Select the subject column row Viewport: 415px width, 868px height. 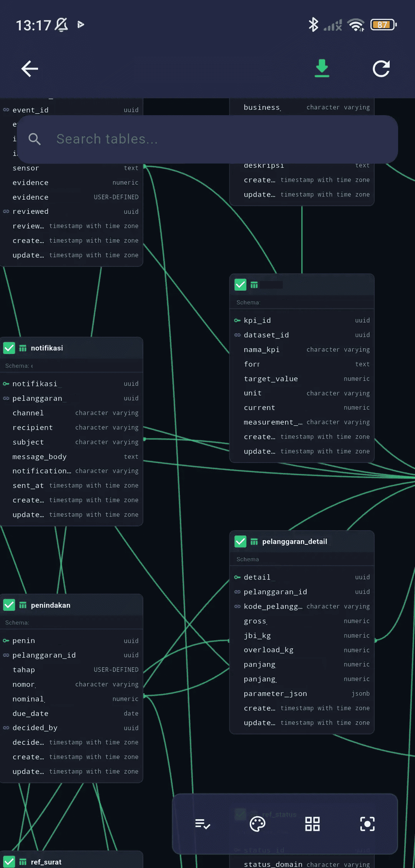click(x=71, y=442)
